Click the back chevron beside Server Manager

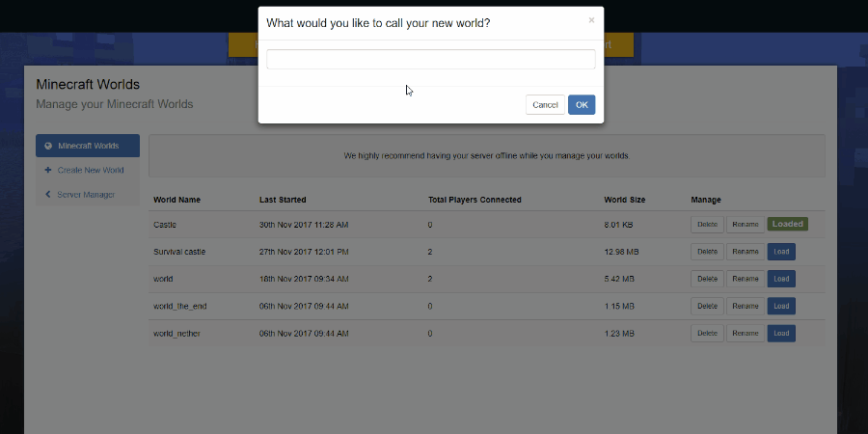[47, 194]
